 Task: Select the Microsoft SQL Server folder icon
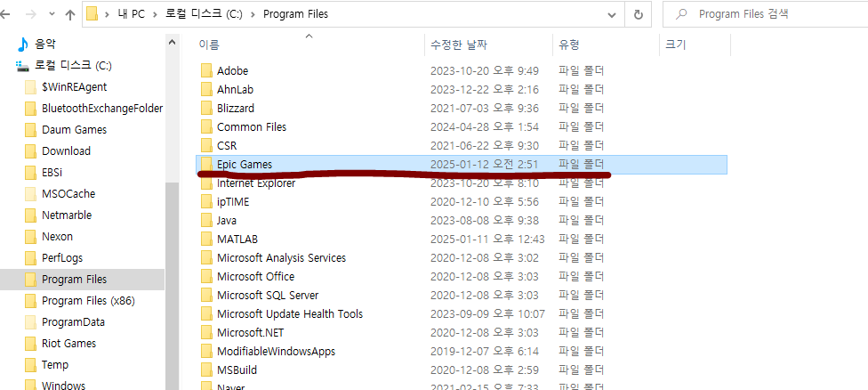click(206, 296)
